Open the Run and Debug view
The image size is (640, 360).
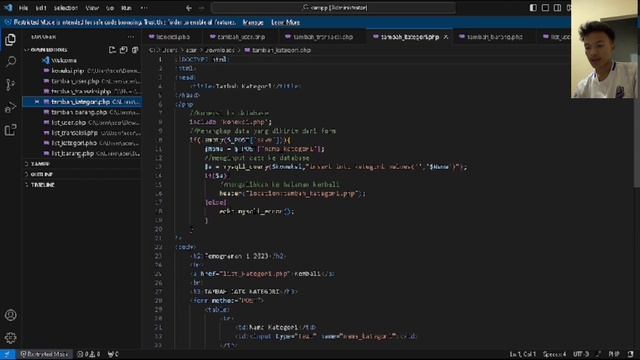point(10,107)
